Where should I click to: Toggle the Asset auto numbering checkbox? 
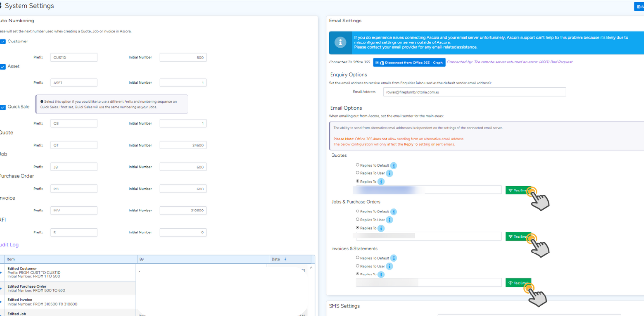(3, 67)
